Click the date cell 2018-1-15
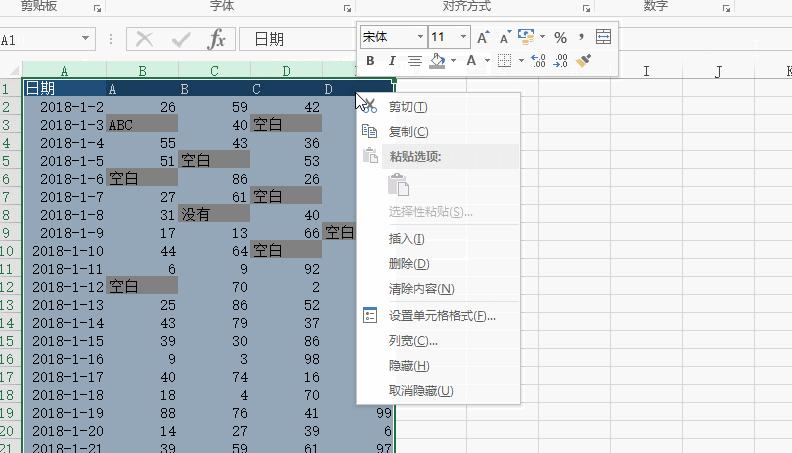This screenshot has height=453, width=792. pos(65,341)
